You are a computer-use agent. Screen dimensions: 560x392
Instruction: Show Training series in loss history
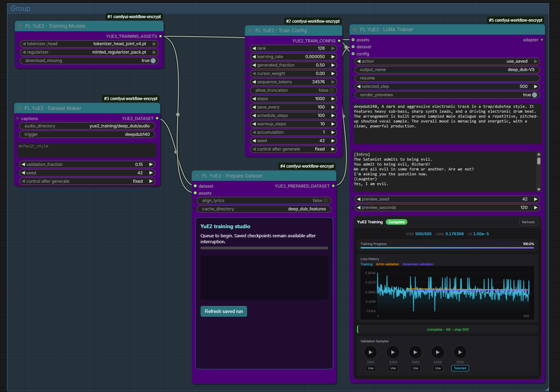tap(366, 264)
